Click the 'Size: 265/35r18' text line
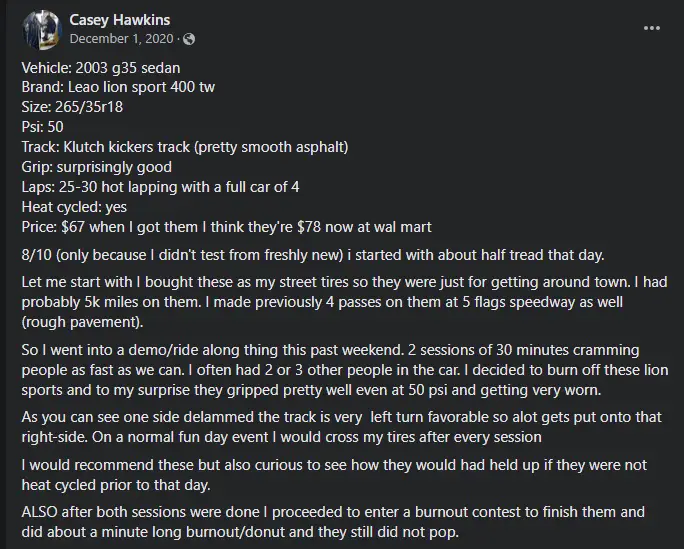684x549 pixels. (x=72, y=107)
